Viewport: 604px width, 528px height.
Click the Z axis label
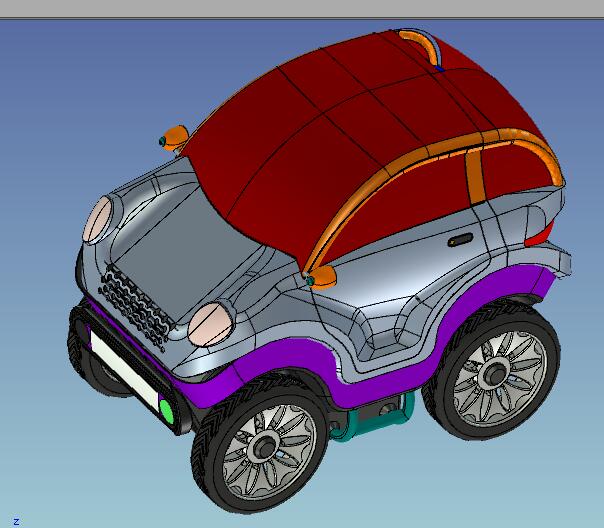(16, 521)
